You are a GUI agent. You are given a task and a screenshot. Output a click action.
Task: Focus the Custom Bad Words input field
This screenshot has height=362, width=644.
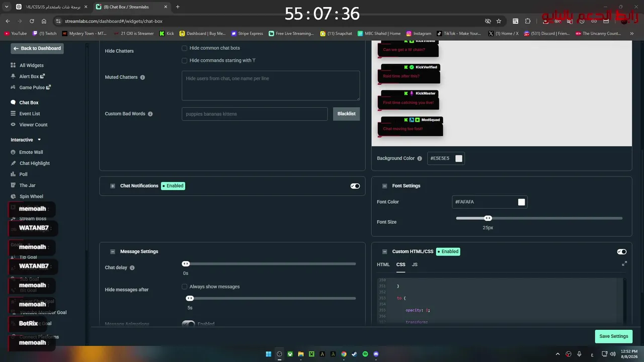pos(255,114)
